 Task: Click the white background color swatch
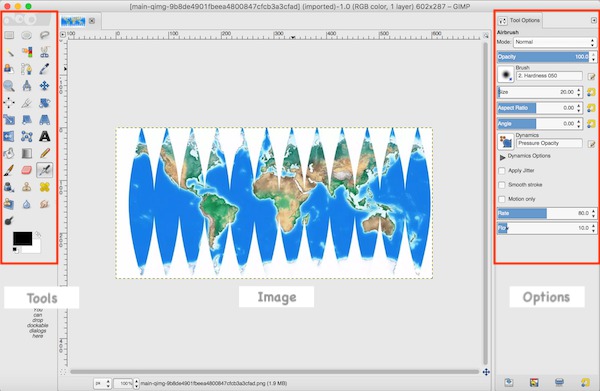pyautogui.click(x=36, y=249)
